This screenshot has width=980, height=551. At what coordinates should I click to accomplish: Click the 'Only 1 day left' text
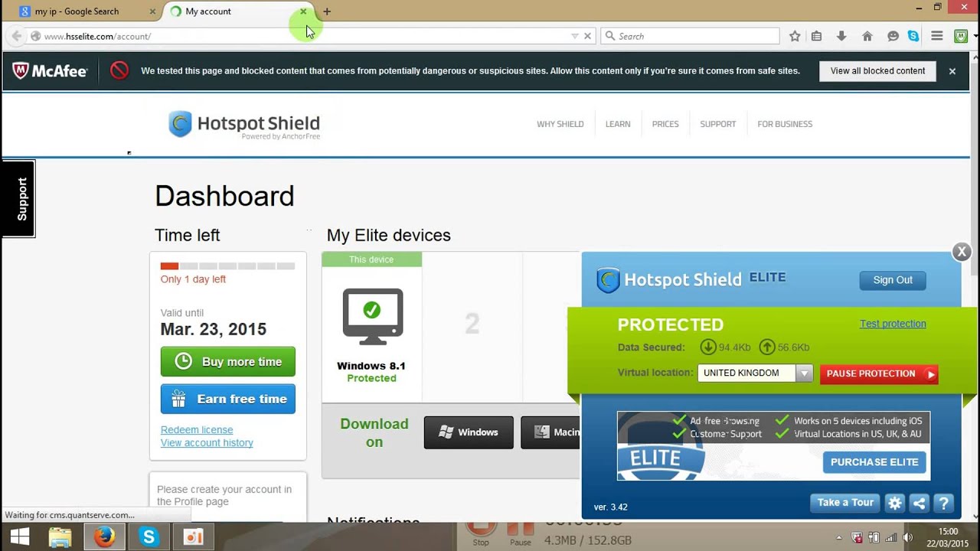pos(193,279)
